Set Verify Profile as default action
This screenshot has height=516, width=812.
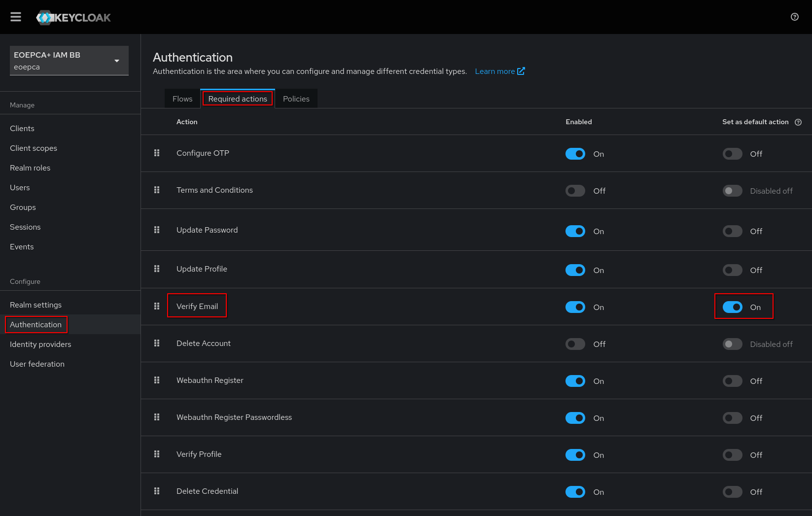click(x=732, y=455)
